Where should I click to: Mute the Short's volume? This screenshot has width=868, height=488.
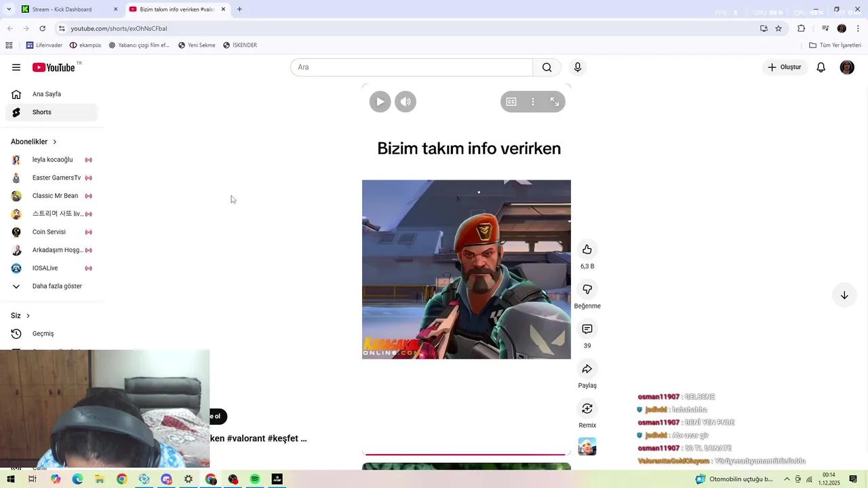(406, 102)
